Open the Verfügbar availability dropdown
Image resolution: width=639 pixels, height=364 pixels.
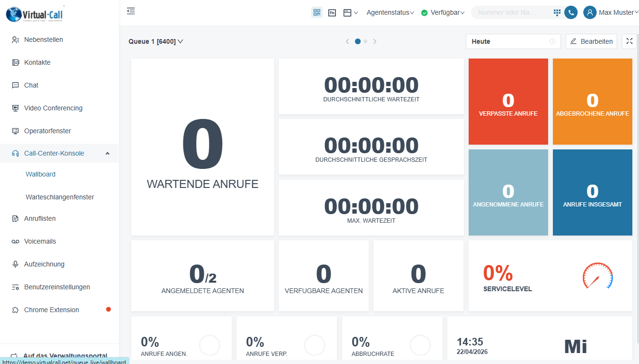(447, 13)
